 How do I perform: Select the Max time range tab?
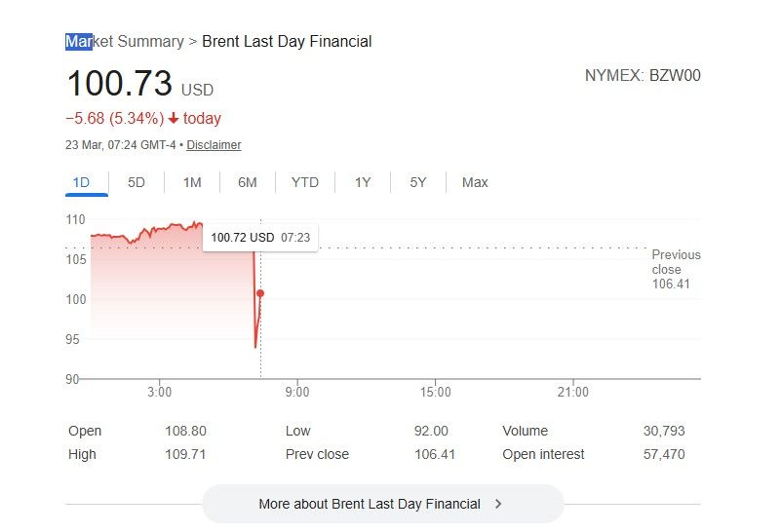pos(475,182)
